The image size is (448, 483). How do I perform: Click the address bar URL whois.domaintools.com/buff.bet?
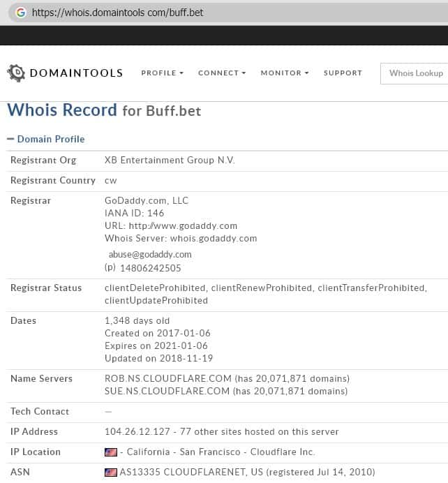(x=118, y=13)
